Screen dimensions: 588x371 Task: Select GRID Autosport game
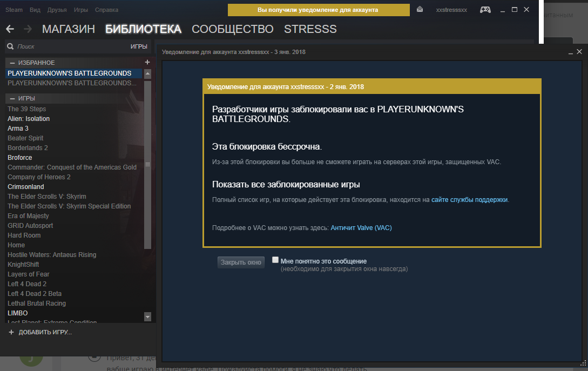click(x=30, y=226)
